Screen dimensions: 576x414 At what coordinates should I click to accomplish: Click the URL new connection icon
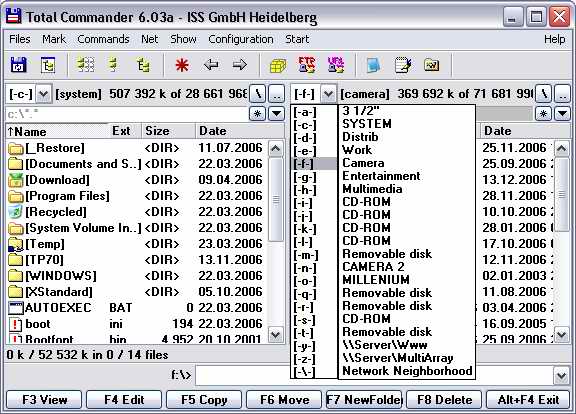335,65
